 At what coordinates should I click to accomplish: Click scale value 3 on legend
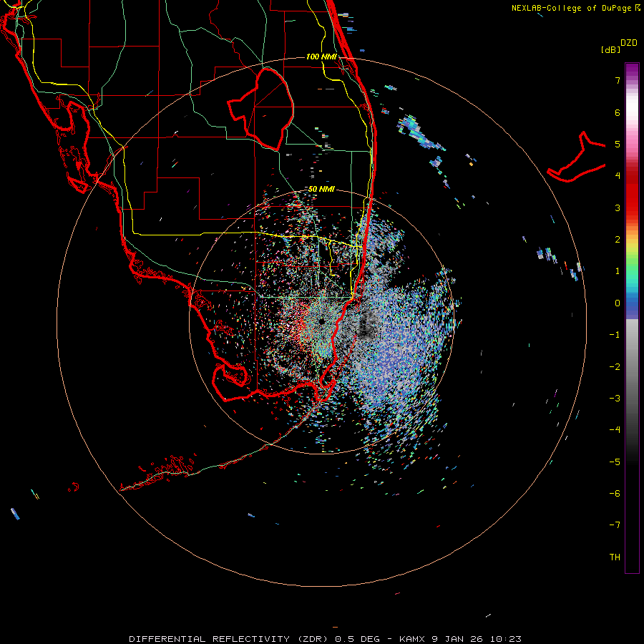click(618, 208)
